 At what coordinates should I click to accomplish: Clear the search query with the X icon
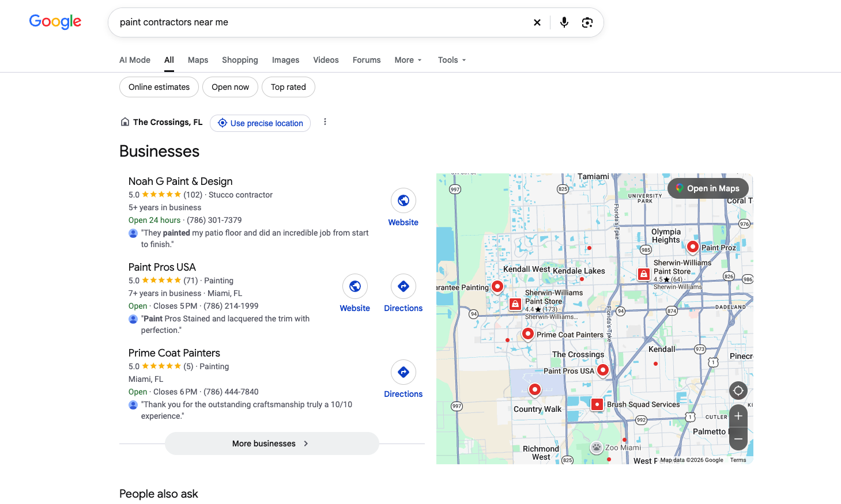537,22
